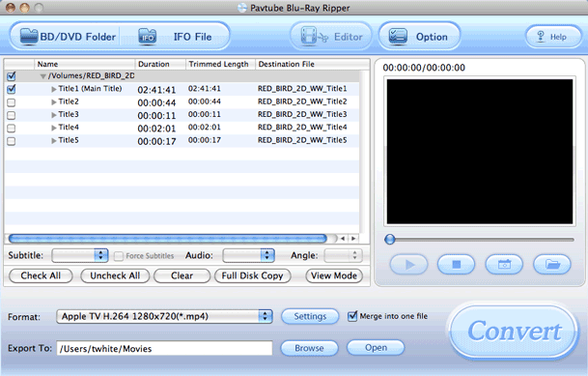Expand the Title5 disclosure triangle
Image resolution: width=588 pixels, height=376 pixels.
tap(54, 141)
